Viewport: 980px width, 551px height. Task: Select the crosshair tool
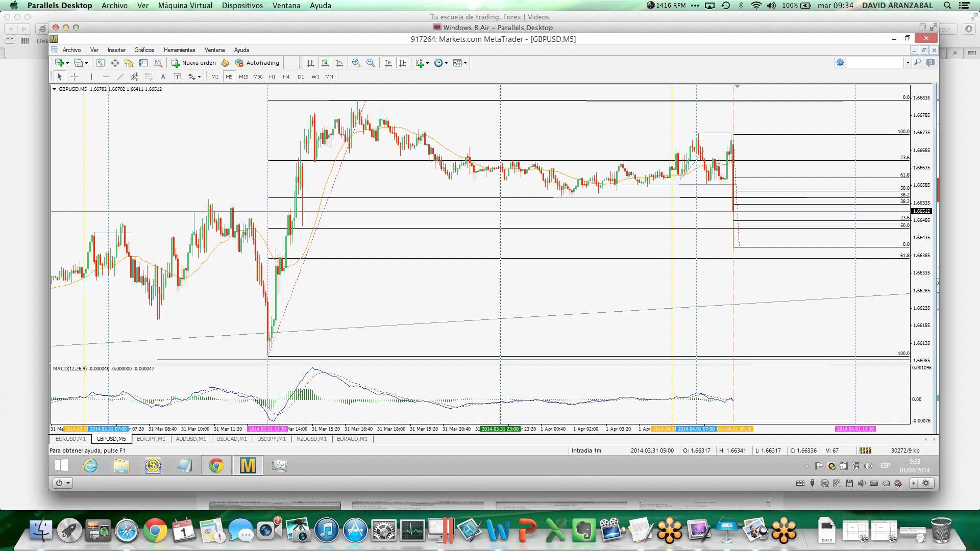pos(75,77)
